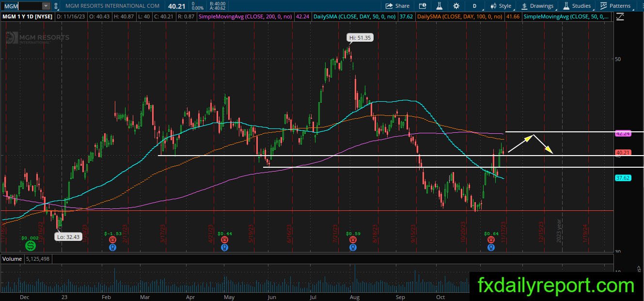Click the 37.62 cyan price axis tag
644x301 pixels.
tap(622, 178)
